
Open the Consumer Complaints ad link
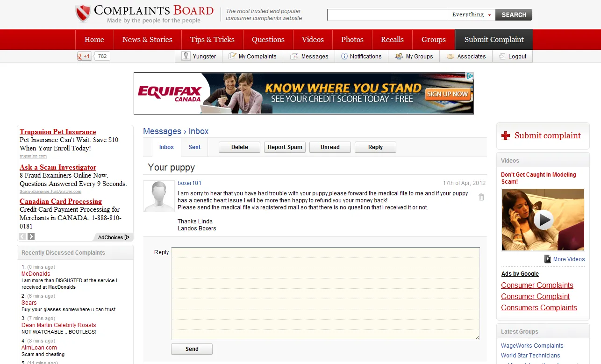[537, 285]
